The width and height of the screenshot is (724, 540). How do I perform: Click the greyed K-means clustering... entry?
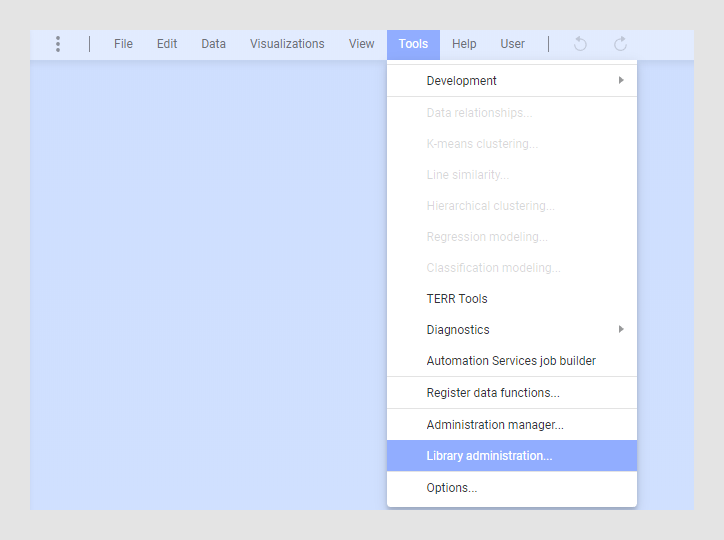512,144
